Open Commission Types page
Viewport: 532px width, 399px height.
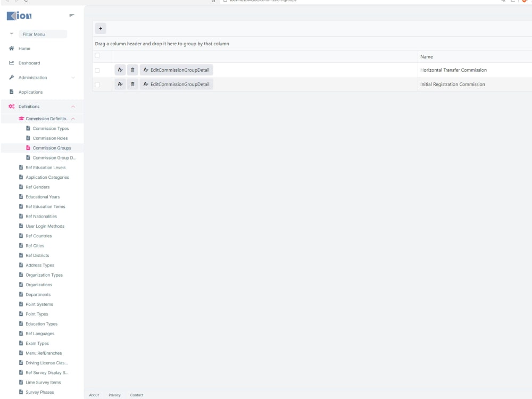tap(51, 129)
